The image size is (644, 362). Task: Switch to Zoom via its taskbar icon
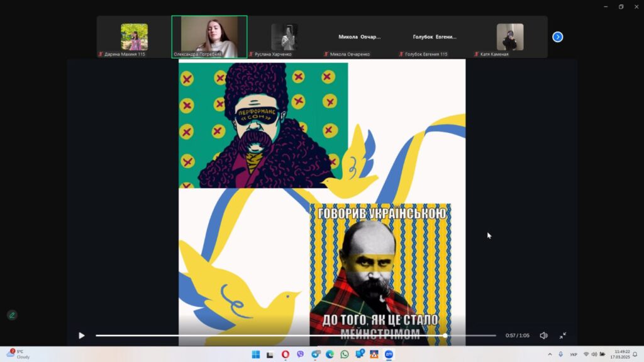tap(389, 354)
